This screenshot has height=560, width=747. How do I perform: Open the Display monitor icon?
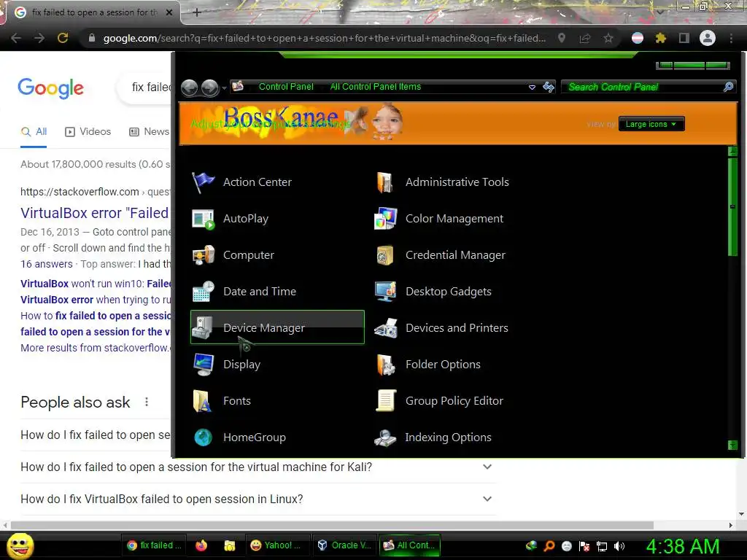click(203, 365)
